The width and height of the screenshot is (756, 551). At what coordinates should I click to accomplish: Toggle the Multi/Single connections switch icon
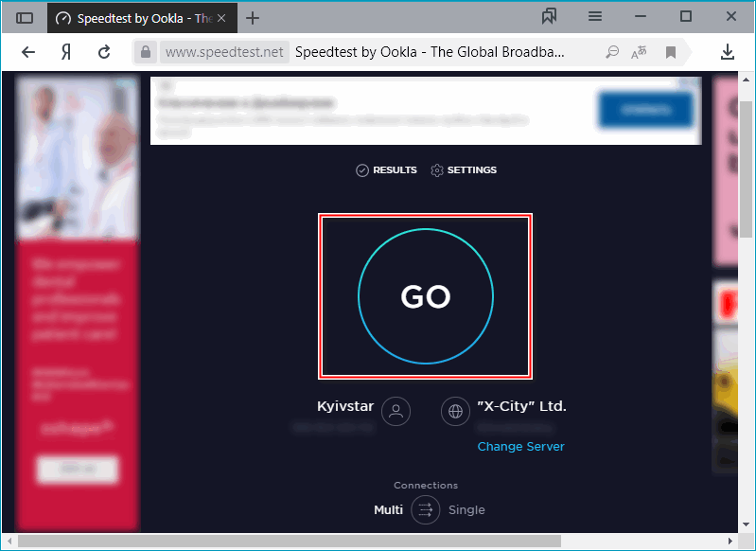pos(425,509)
